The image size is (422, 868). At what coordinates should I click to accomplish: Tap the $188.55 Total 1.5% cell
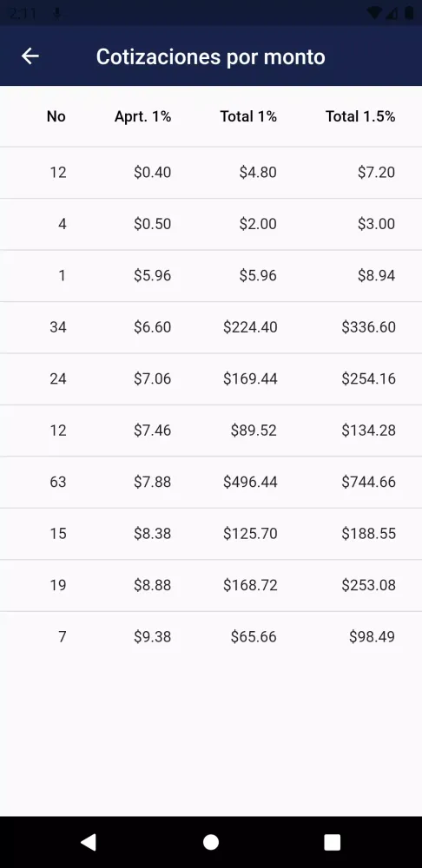[x=368, y=533]
